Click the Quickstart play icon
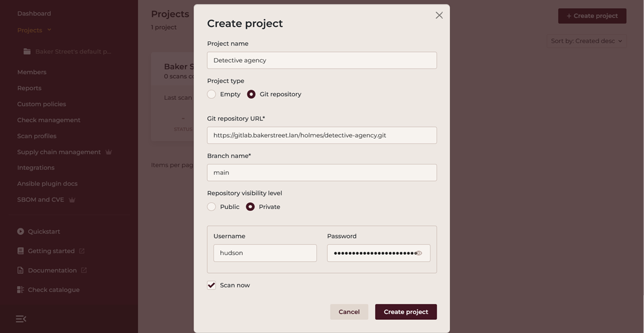The width and height of the screenshot is (644, 333). (21, 231)
